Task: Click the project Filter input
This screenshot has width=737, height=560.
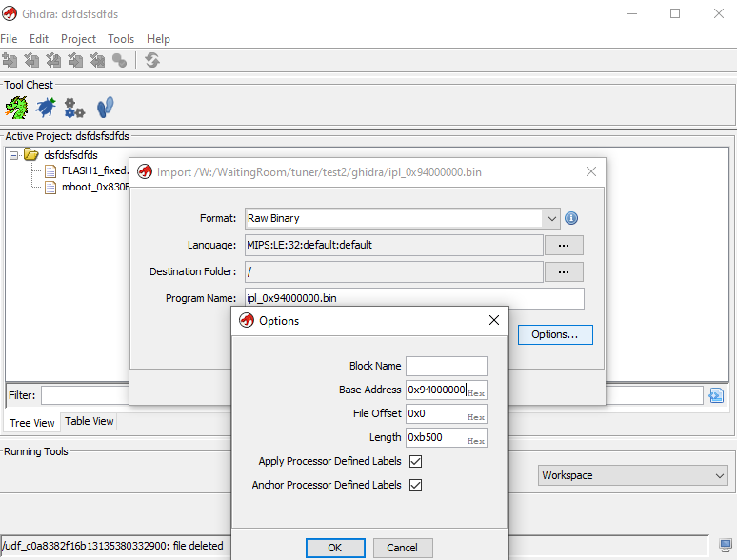Action: pyautogui.click(x=85, y=395)
